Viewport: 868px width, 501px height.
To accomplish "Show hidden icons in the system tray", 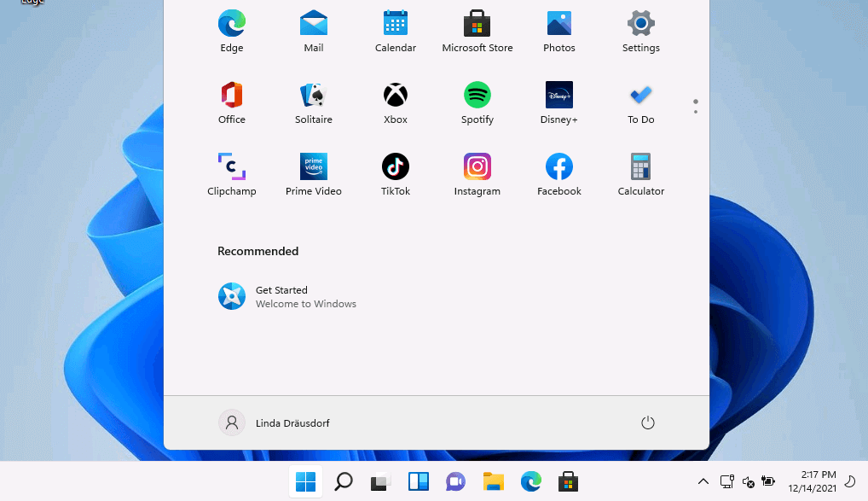I will click(x=703, y=482).
